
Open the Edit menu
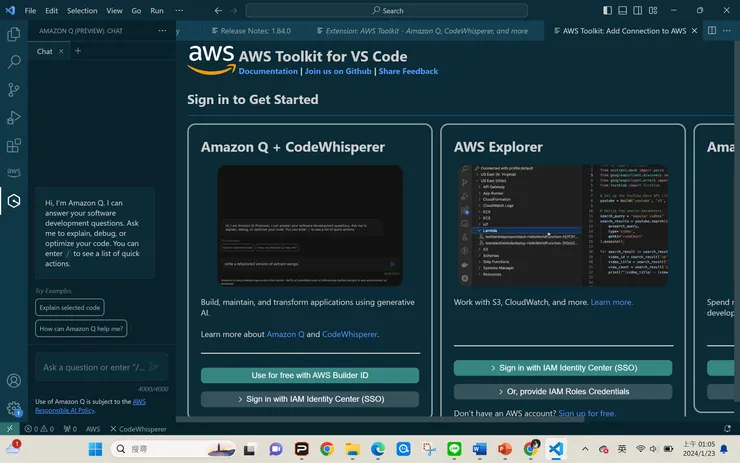(51, 10)
